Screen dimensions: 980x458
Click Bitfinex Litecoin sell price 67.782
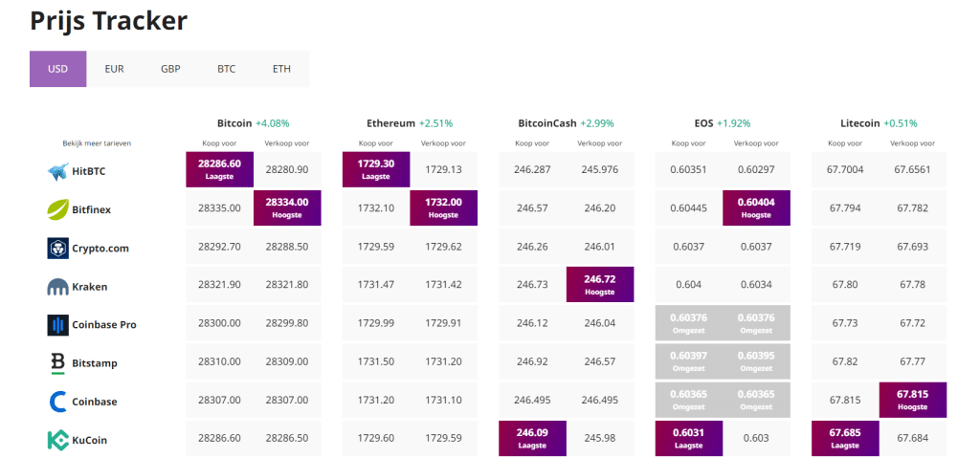pos(912,208)
